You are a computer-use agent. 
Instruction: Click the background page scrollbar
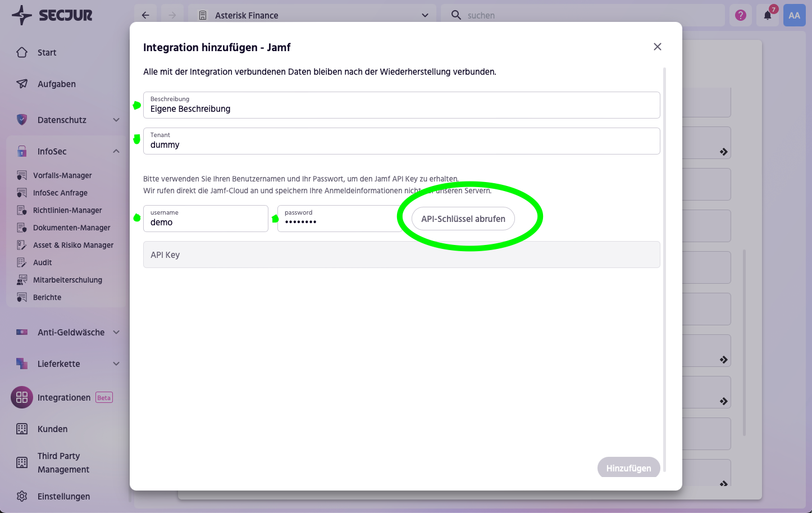pyautogui.click(x=745, y=343)
